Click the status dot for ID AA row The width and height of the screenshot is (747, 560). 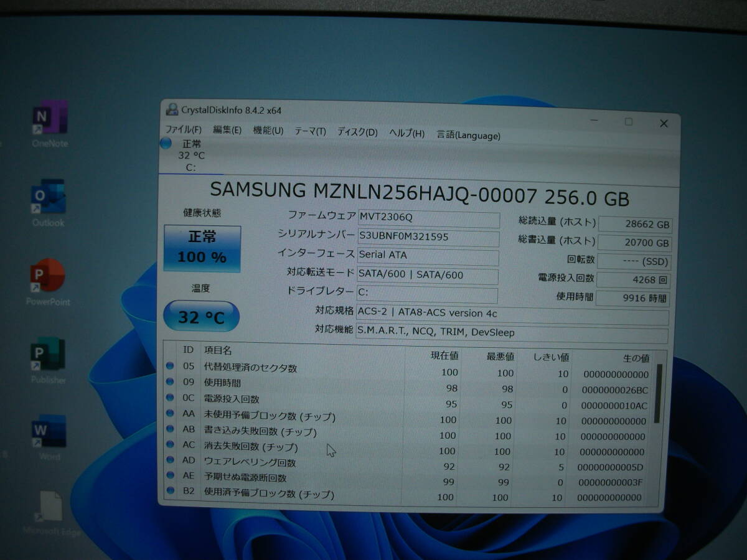click(x=169, y=413)
